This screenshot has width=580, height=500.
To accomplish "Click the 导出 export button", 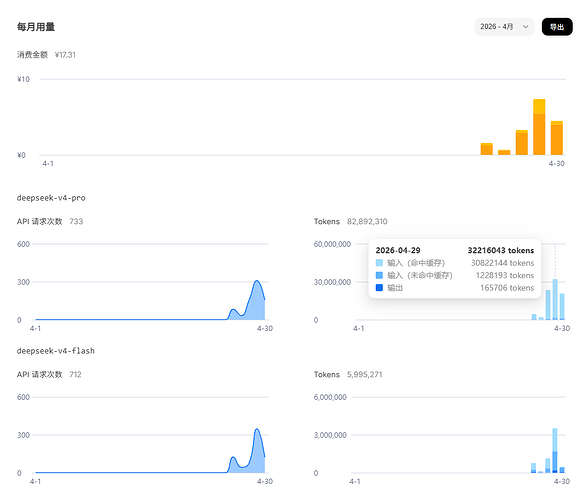I will coord(557,27).
